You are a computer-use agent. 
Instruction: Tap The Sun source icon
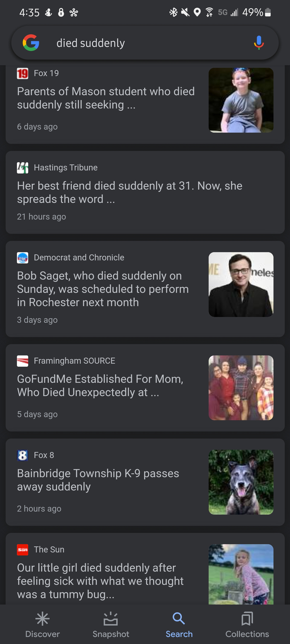(x=22, y=550)
